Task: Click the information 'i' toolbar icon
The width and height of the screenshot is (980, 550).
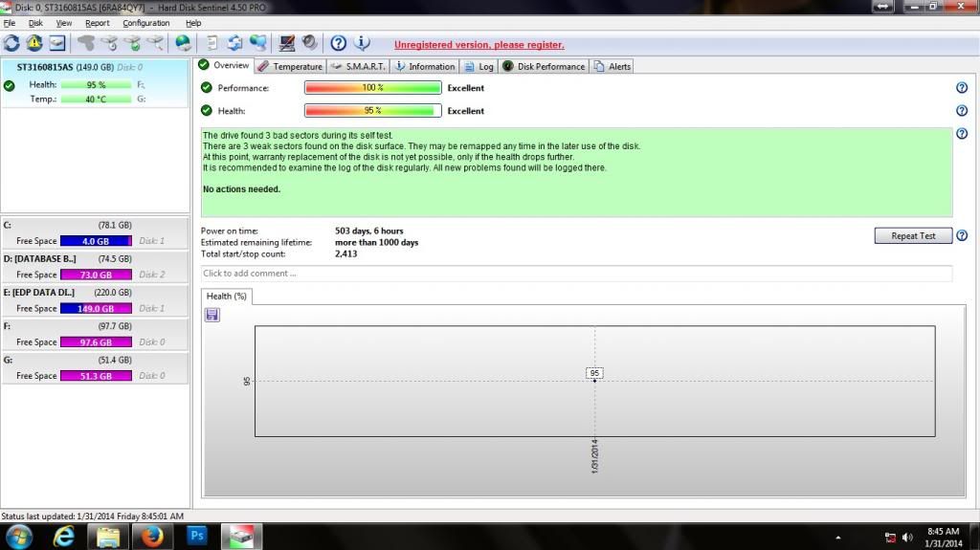Action: tap(362, 43)
